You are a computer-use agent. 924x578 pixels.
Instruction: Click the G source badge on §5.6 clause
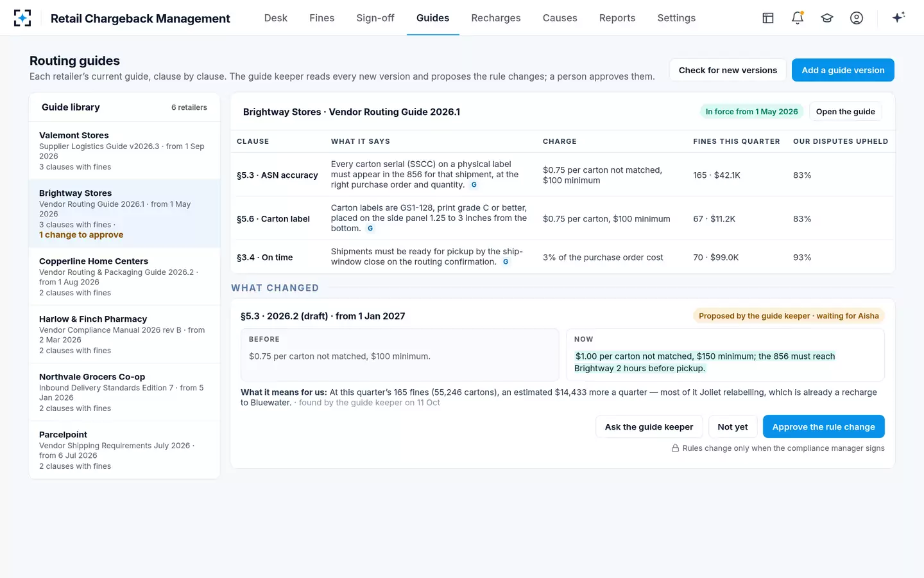[x=370, y=229]
